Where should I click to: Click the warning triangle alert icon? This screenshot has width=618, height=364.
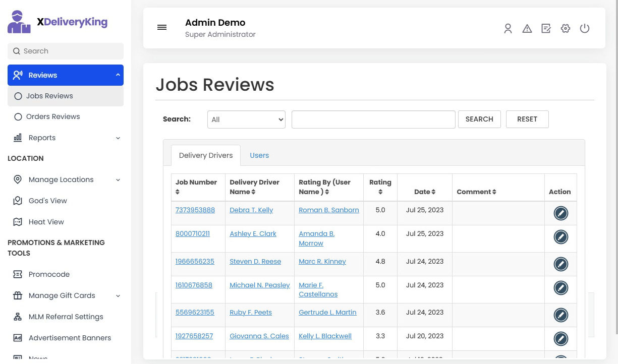[527, 29]
